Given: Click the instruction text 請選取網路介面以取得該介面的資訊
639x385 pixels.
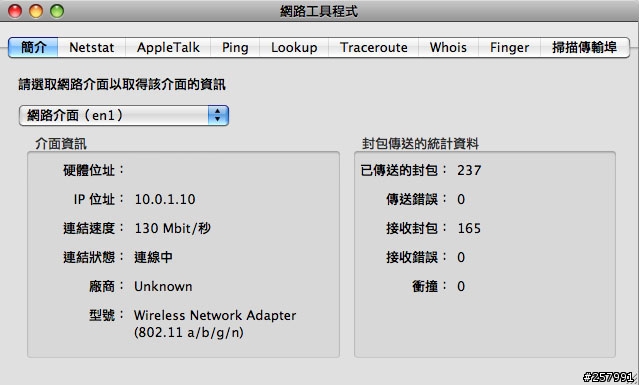Looking at the screenshot, I should pyautogui.click(x=122, y=84).
